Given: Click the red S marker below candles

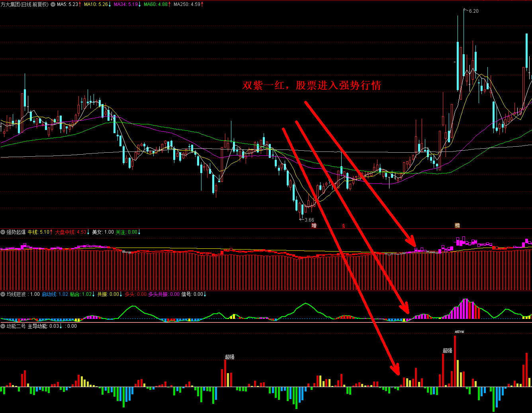Looking at the screenshot, I should 343,226.
